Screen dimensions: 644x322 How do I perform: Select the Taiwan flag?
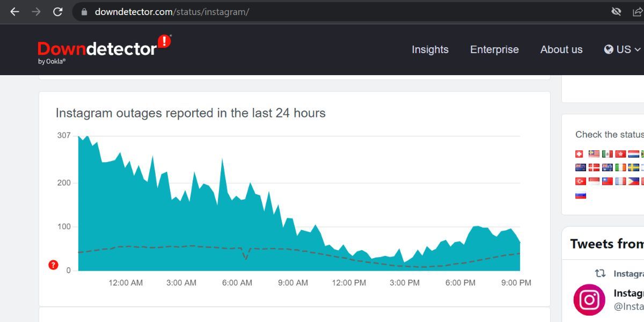(608, 181)
